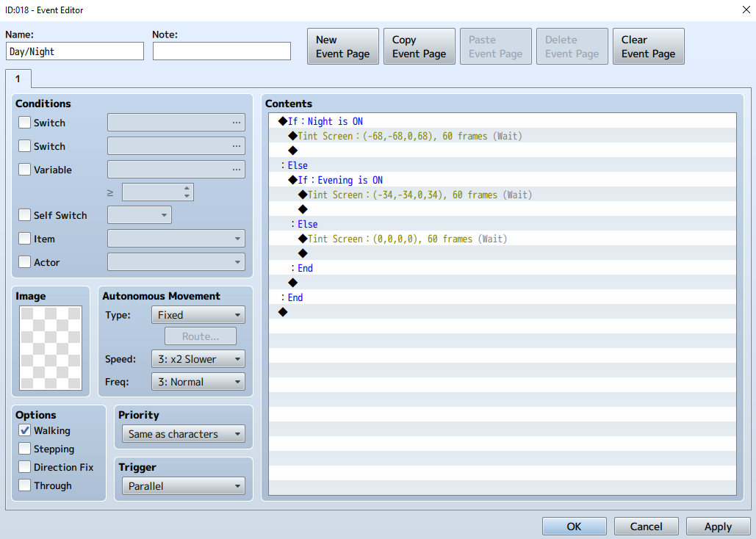Expand the Speed dropdown showing x2 Slower

pyautogui.click(x=198, y=359)
